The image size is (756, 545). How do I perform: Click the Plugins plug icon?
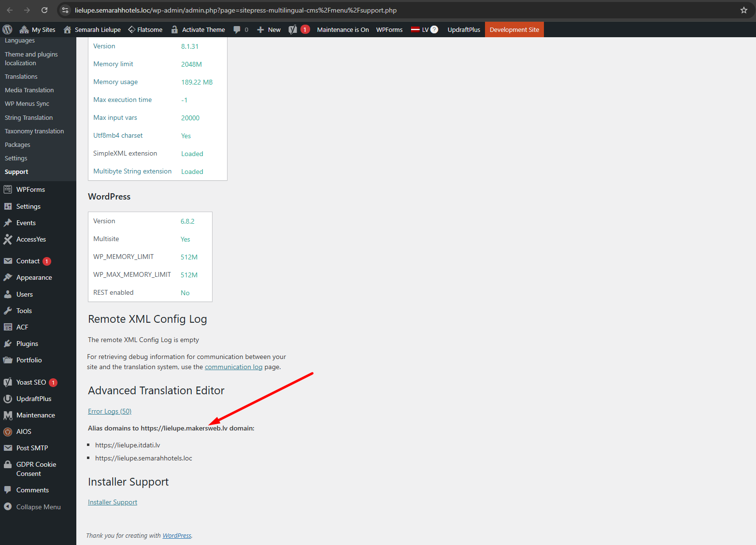tap(8, 344)
